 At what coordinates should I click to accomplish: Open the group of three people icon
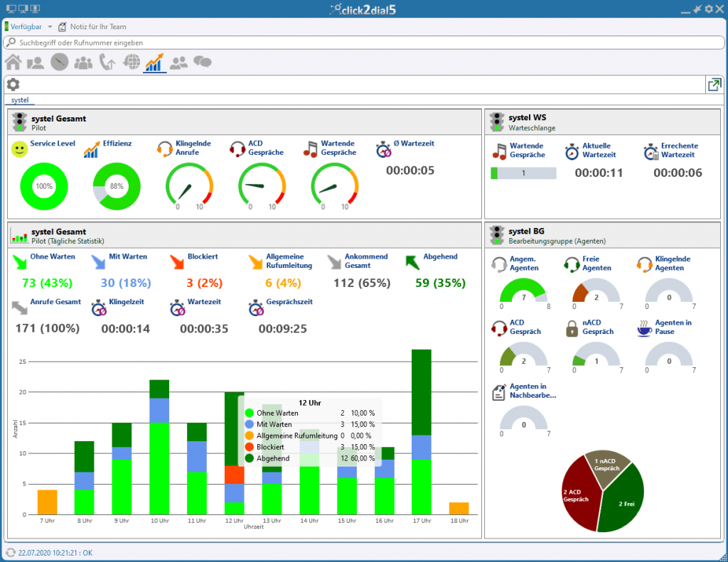coord(83,63)
